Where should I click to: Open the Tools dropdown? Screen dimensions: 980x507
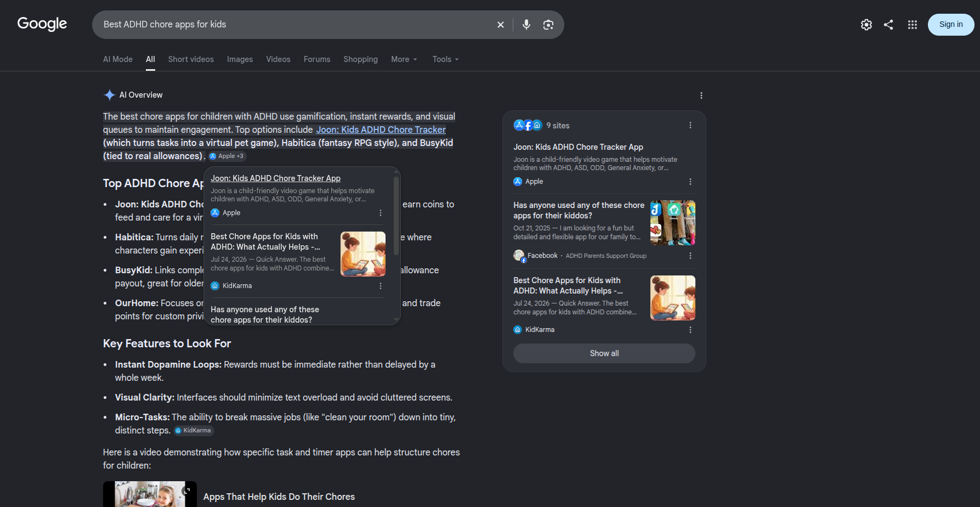(x=445, y=59)
